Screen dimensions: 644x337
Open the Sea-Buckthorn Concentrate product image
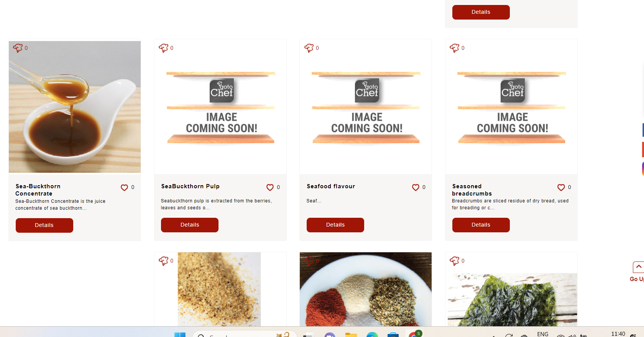pos(75,107)
